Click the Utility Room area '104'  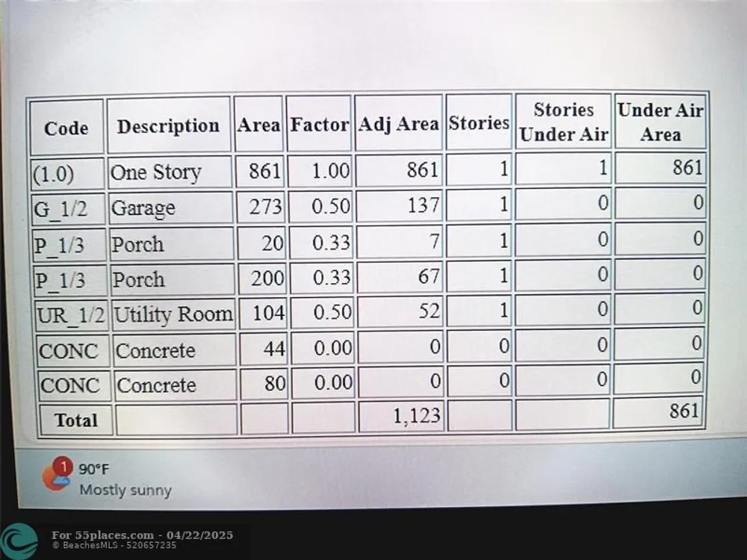click(x=263, y=313)
